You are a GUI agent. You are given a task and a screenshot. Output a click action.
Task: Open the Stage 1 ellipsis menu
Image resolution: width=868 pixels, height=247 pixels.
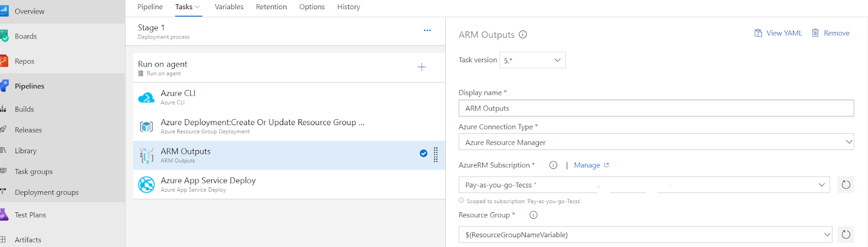coord(427,30)
